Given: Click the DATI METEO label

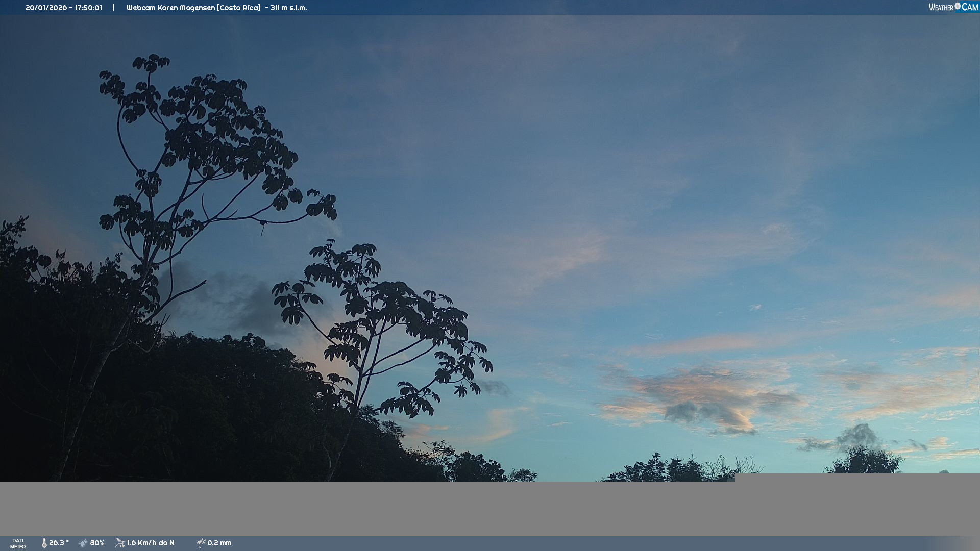Looking at the screenshot, I should (x=18, y=543).
